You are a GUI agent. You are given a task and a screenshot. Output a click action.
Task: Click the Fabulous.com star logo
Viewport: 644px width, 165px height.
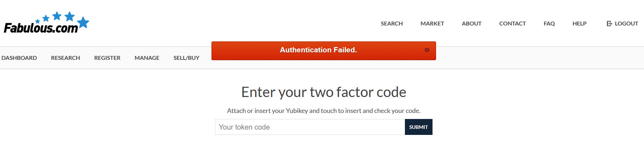[x=46, y=23]
